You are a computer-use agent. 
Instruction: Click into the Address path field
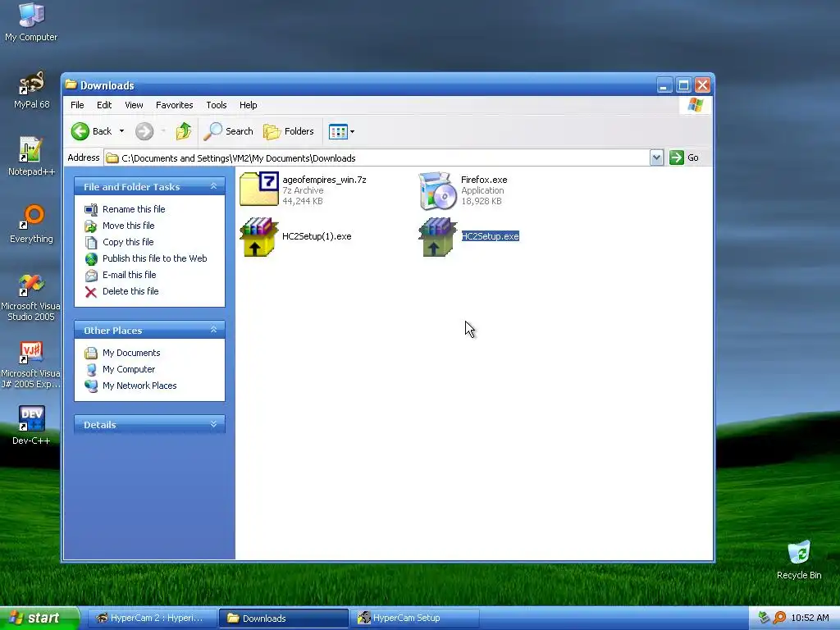(377, 158)
